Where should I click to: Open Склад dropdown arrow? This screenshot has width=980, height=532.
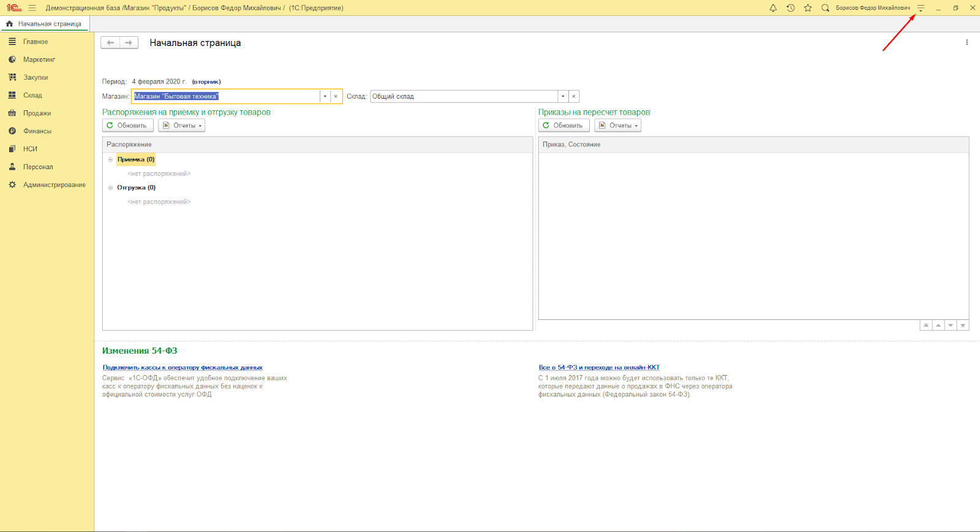pos(563,96)
